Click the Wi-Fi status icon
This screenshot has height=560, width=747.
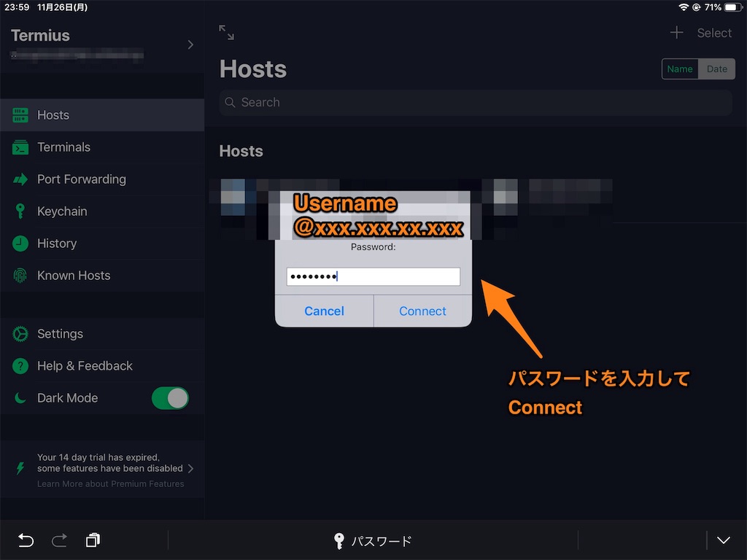coord(684,7)
